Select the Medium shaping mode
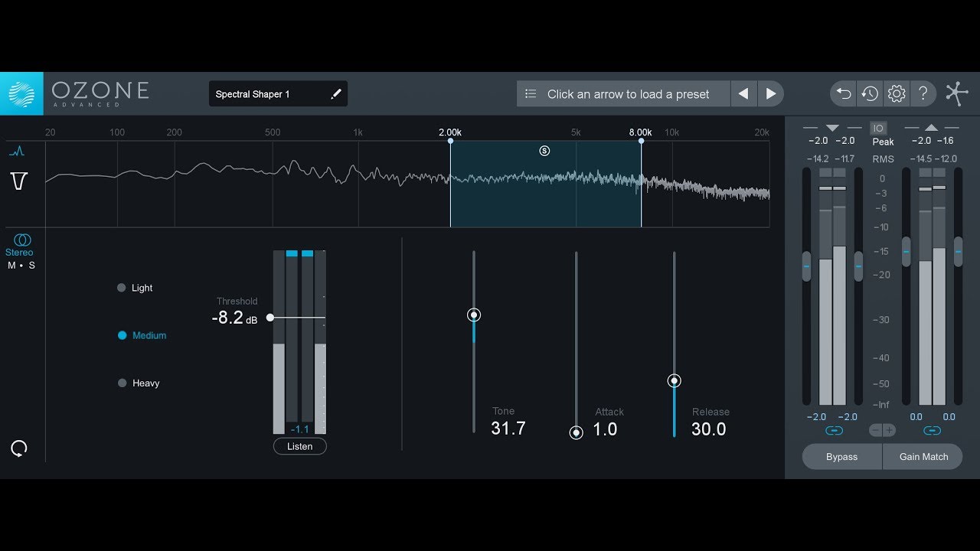 [x=142, y=335]
